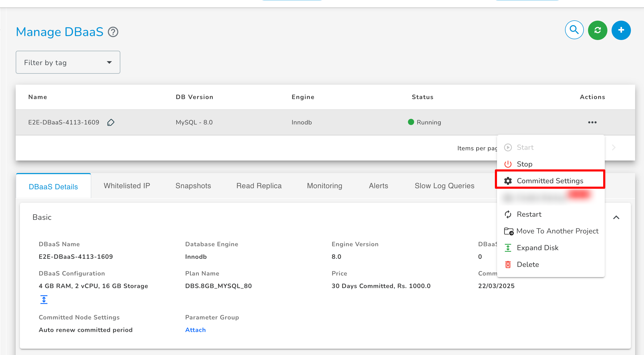Edit name via pencil icon next to E2E-DBaaS-4113-1609
This screenshot has height=355, width=644.
(x=111, y=122)
